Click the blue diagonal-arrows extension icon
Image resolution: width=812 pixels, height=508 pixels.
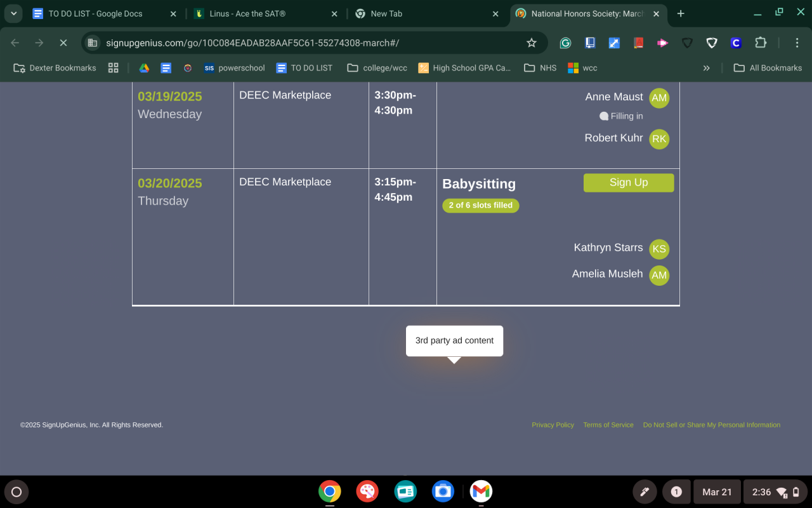tap(614, 43)
